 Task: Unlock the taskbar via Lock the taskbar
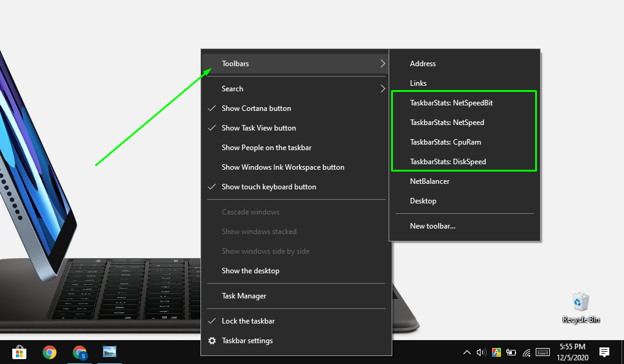click(x=248, y=321)
